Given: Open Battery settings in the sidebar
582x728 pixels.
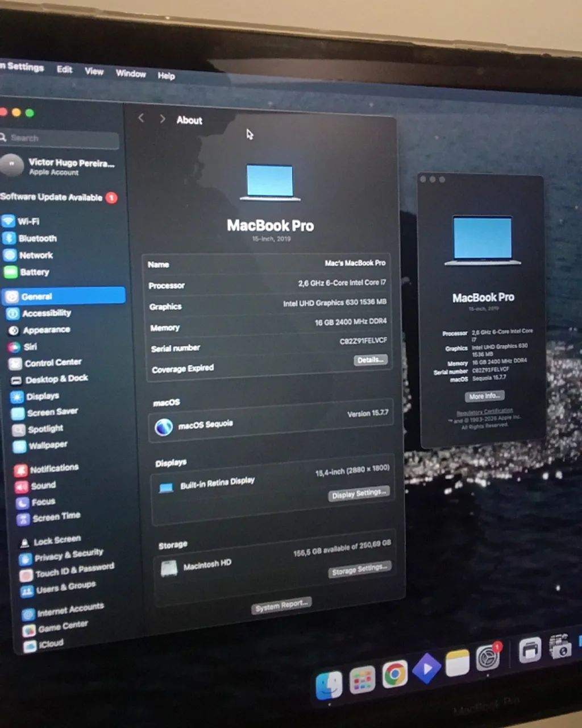Looking at the screenshot, I should tap(27, 272).
